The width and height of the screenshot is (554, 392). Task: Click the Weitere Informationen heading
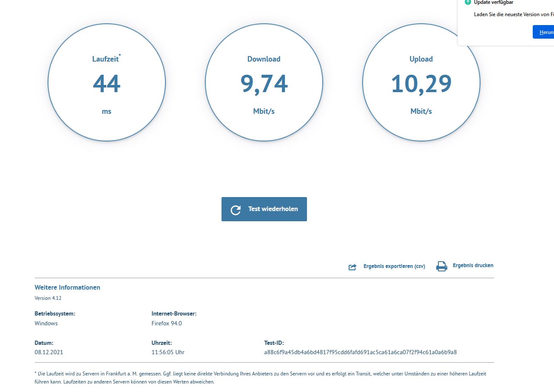[x=68, y=288]
